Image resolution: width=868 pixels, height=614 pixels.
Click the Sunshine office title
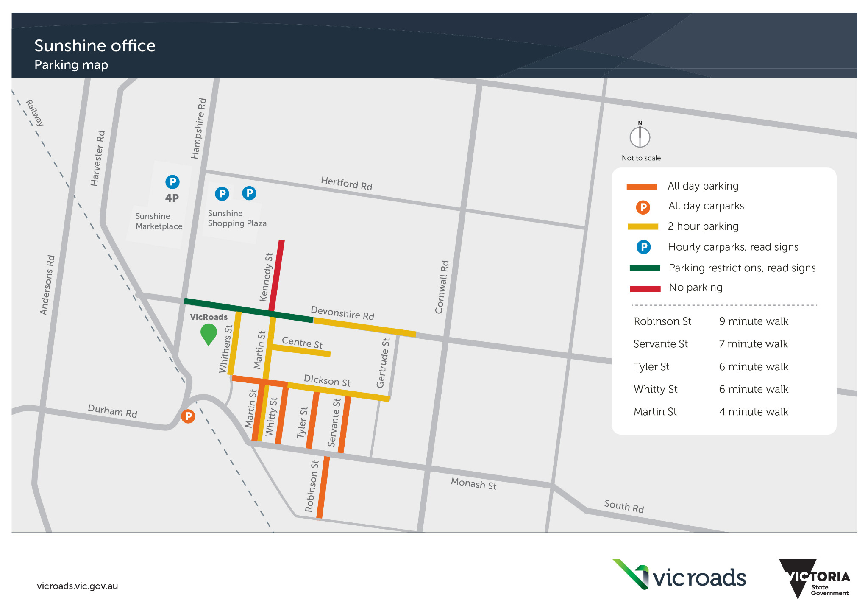[x=95, y=46]
